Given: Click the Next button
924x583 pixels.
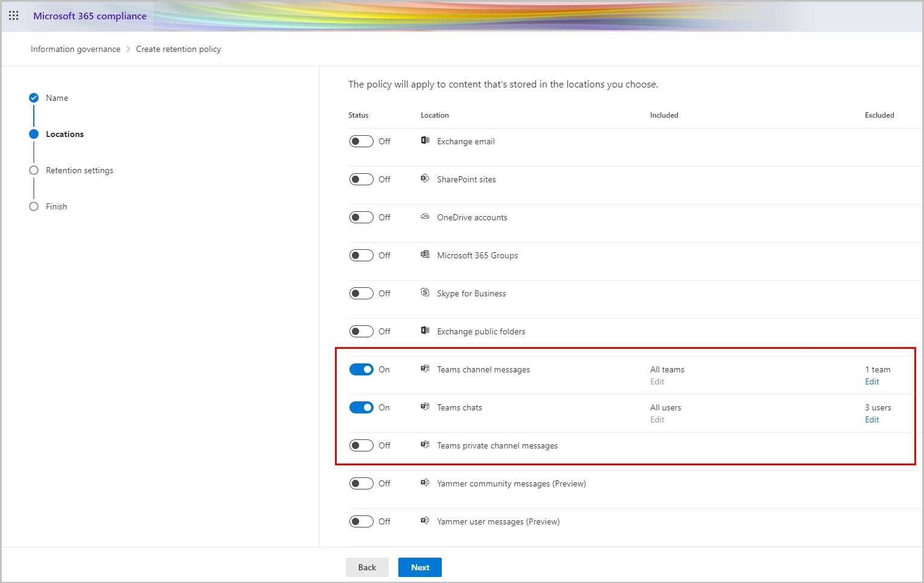Looking at the screenshot, I should [419, 567].
